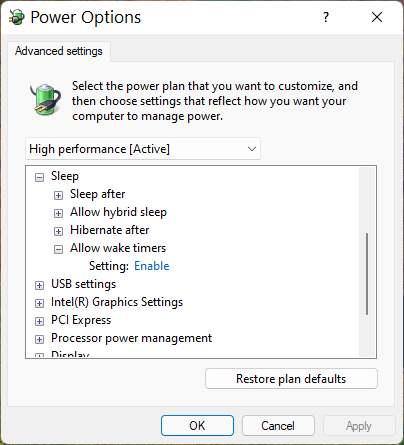
Task: Close the Power Options dialog
Action: (x=377, y=17)
